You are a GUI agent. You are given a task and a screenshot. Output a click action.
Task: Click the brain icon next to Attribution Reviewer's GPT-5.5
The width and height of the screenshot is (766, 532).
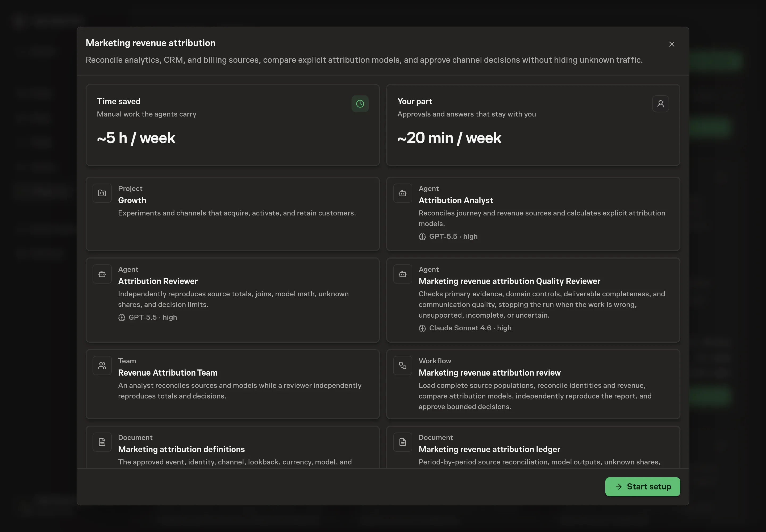pos(122,318)
